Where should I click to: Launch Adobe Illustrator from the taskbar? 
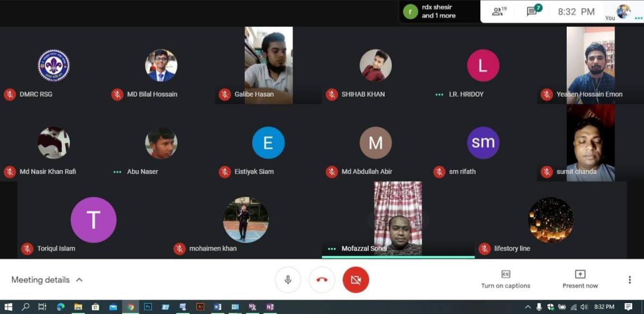200,307
